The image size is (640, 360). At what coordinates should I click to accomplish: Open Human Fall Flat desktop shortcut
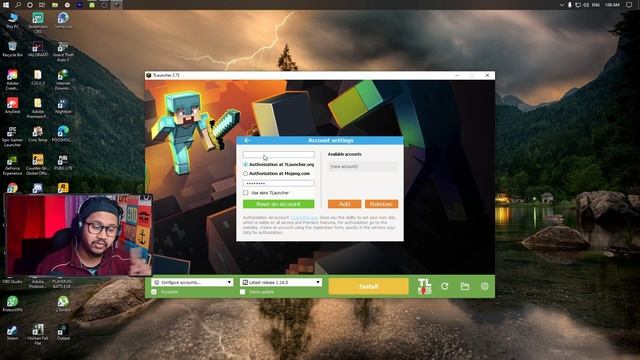pyautogui.click(x=38, y=335)
